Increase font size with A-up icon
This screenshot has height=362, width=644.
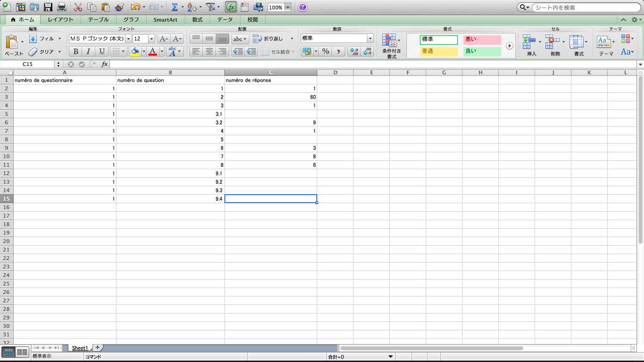(x=164, y=39)
